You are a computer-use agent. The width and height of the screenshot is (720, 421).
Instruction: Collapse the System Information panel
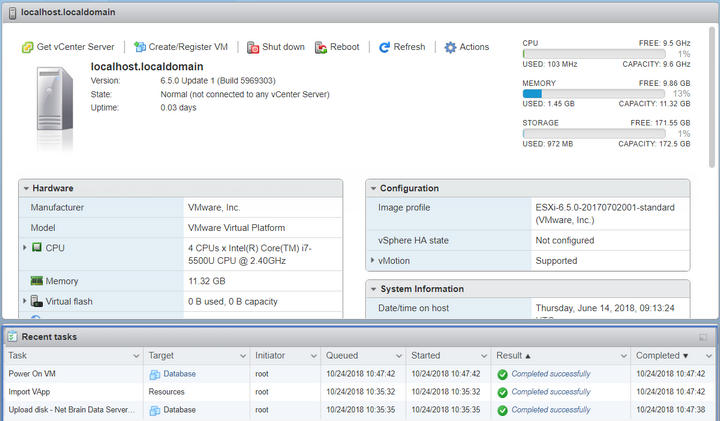click(373, 289)
